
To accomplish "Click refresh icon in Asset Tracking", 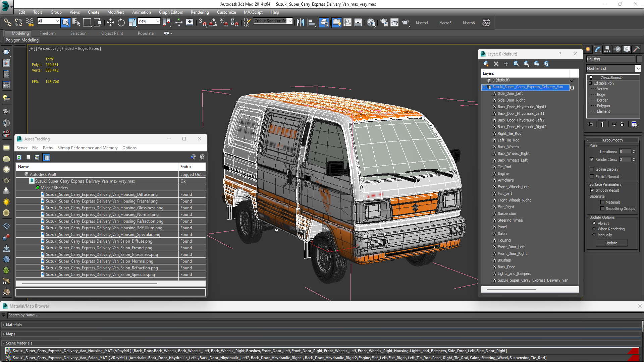I will click(x=19, y=157).
